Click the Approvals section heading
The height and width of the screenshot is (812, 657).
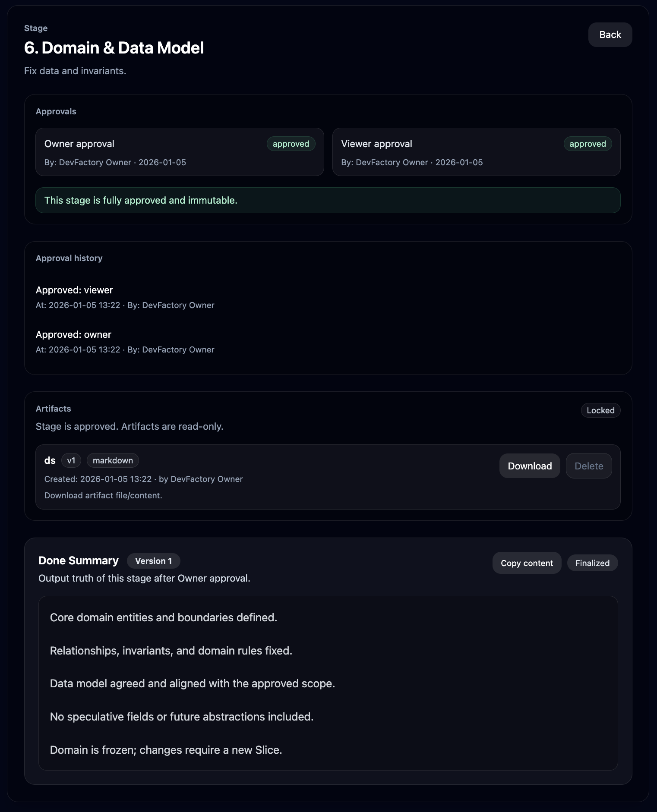(x=56, y=111)
